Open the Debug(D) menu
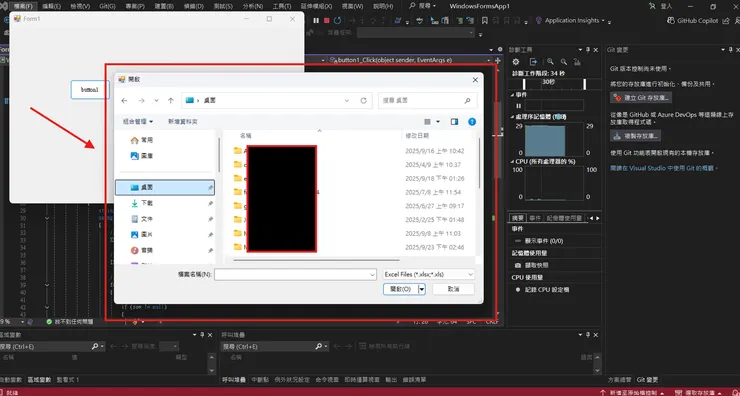This screenshot has height=396, width=740. (x=193, y=6)
